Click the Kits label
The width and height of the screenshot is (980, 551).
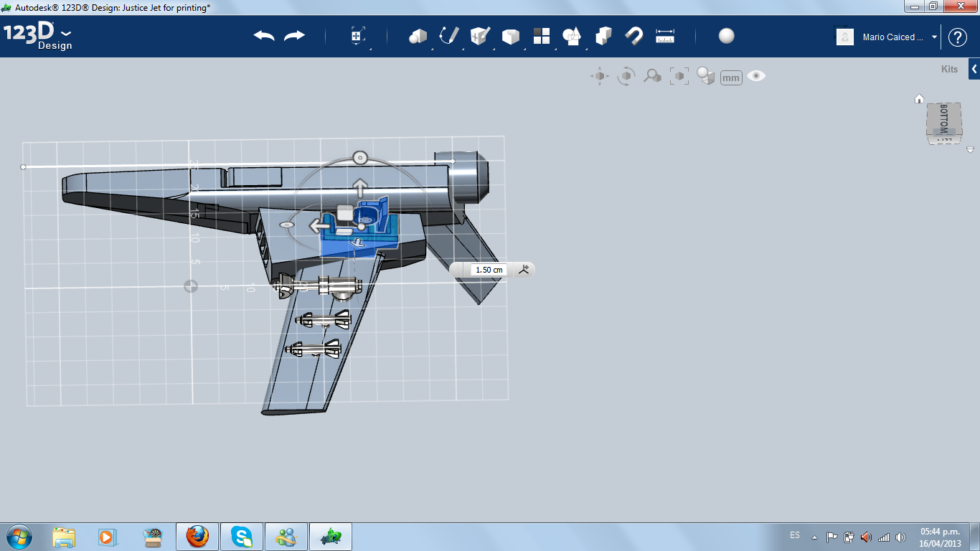[949, 70]
